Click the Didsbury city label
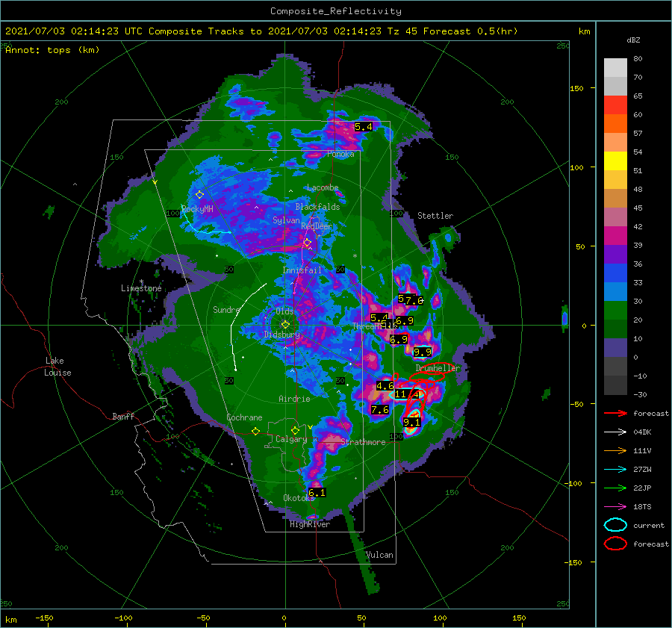The image size is (672, 628). (281, 335)
